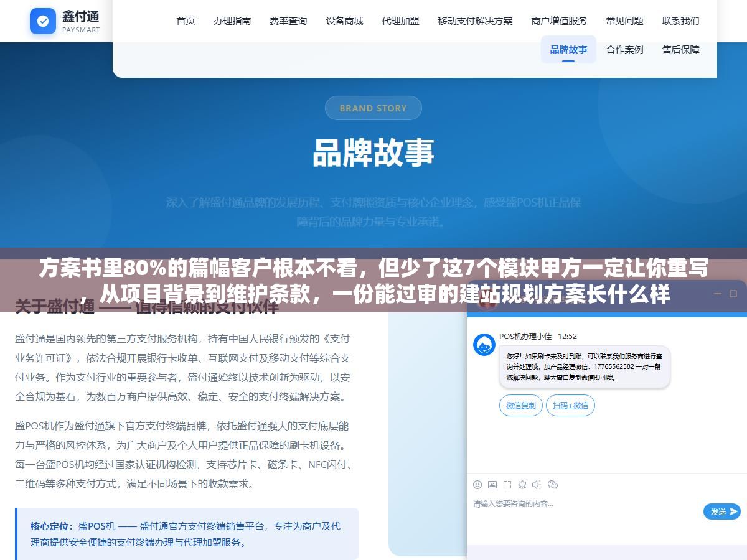Click the 品牌故事 main heading

click(x=374, y=153)
